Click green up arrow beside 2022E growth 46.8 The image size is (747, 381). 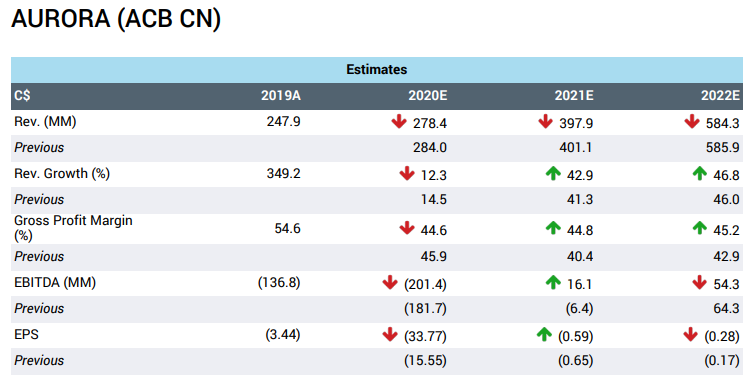click(x=699, y=174)
